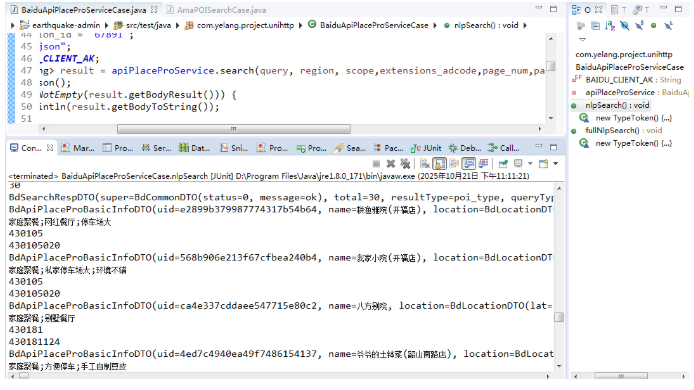Image resolution: width=694 pixels, height=390 pixels.
Task: Open the Deb... (Debug) tab
Action: click(465, 148)
